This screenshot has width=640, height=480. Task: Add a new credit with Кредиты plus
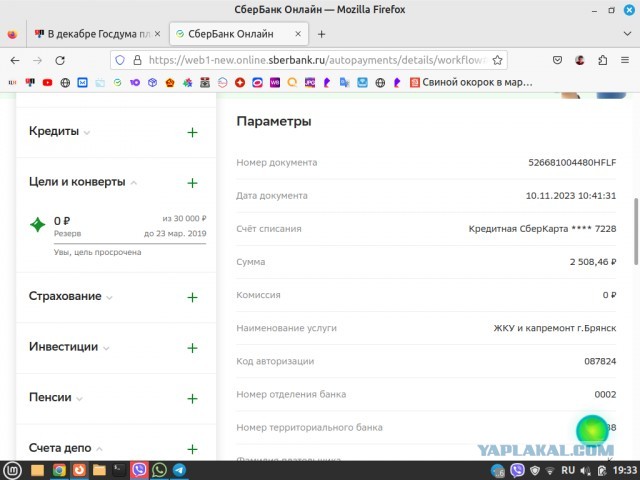point(192,132)
